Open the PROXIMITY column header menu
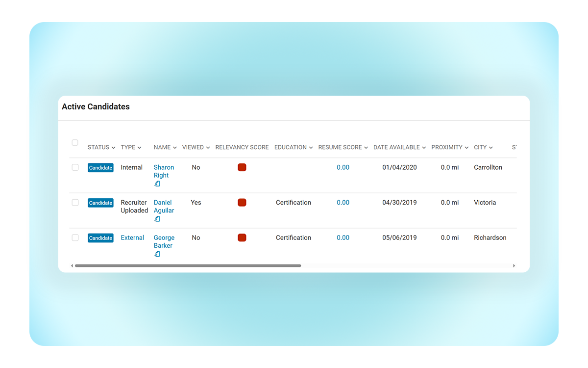This screenshot has height=368, width=588. pyautogui.click(x=450, y=147)
